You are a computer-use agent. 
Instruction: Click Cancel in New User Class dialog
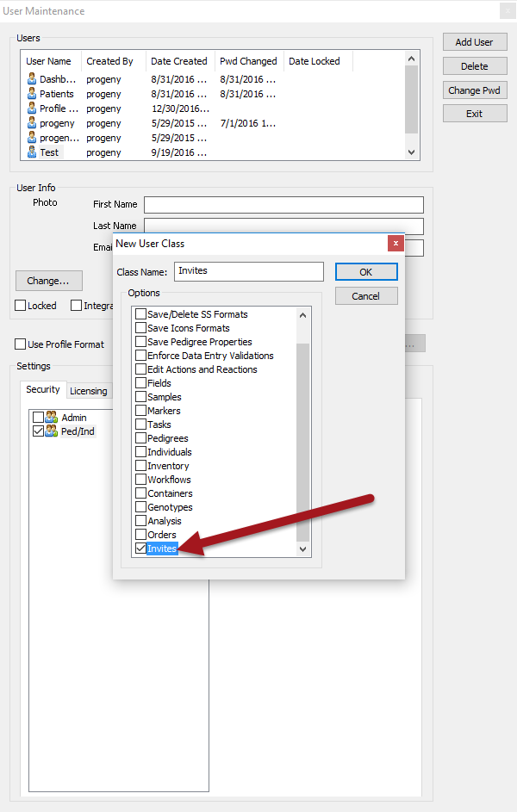point(366,295)
